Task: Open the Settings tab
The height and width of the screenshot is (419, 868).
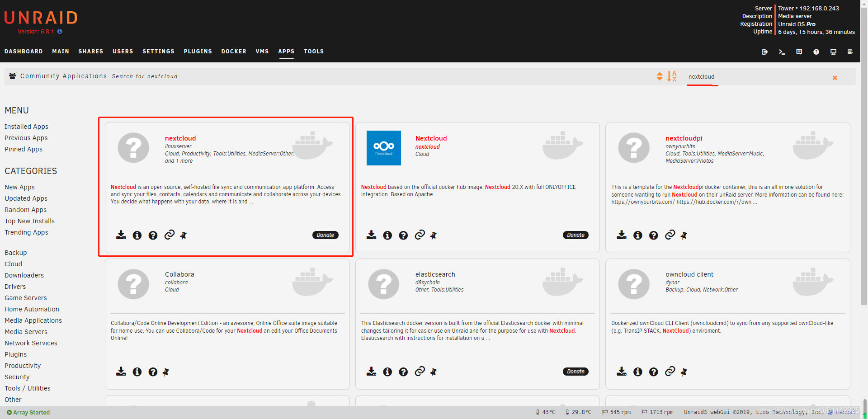Action: click(158, 52)
